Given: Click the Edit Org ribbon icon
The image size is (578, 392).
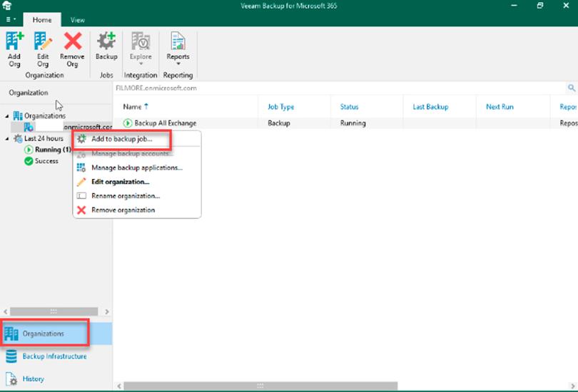Looking at the screenshot, I should coord(43,48).
